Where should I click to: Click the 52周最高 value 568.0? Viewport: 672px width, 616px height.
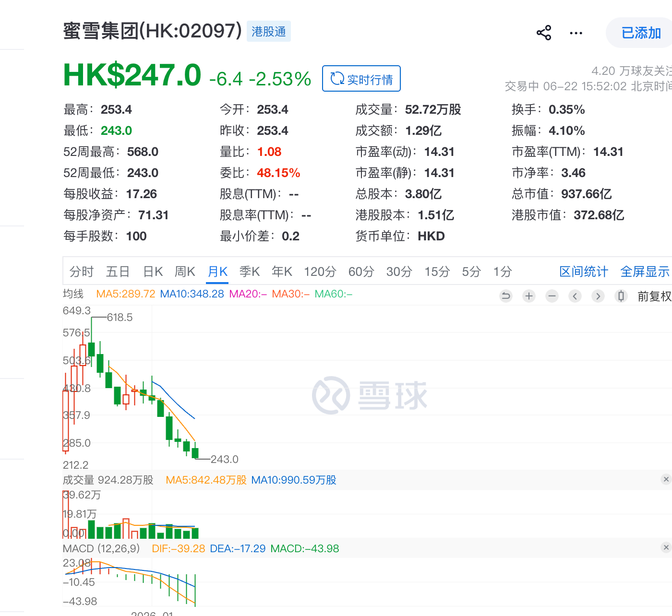pyautogui.click(x=143, y=152)
